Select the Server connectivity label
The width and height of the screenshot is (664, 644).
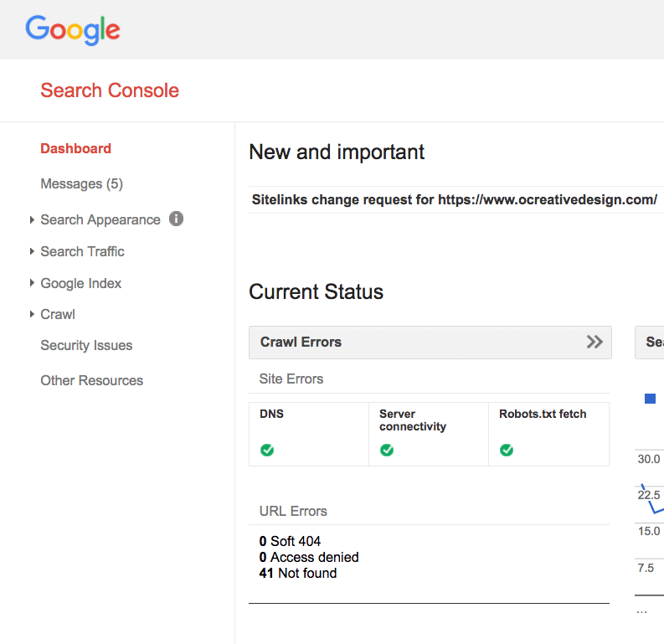pyautogui.click(x=413, y=420)
